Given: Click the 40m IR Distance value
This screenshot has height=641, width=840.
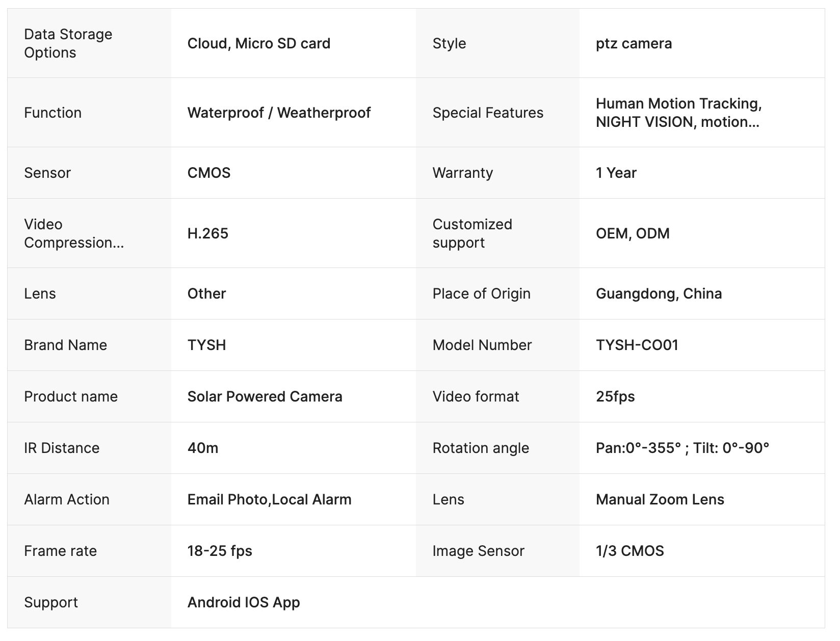Looking at the screenshot, I should click(203, 448).
